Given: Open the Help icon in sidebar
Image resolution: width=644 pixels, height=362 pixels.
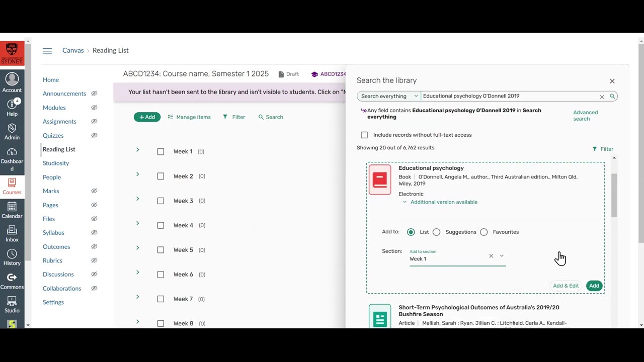Looking at the screenshot, I should pos(12,107).
